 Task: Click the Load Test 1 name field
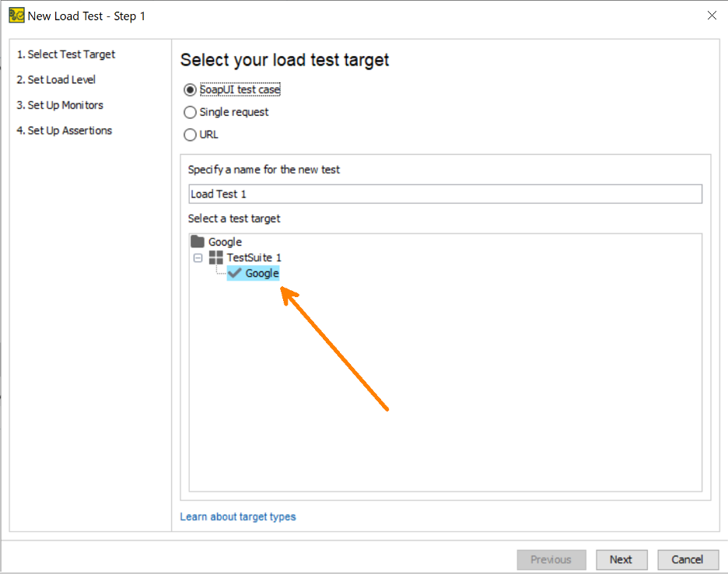tap(445, 194)
